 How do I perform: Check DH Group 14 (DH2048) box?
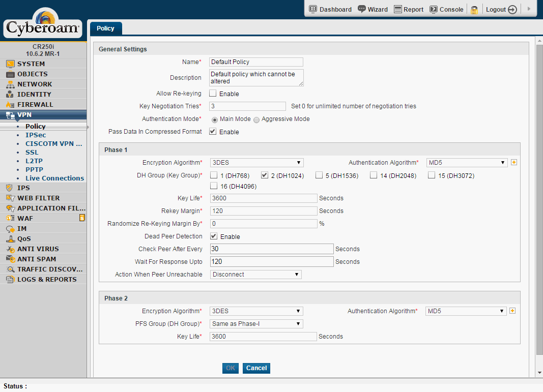point(374,175)
